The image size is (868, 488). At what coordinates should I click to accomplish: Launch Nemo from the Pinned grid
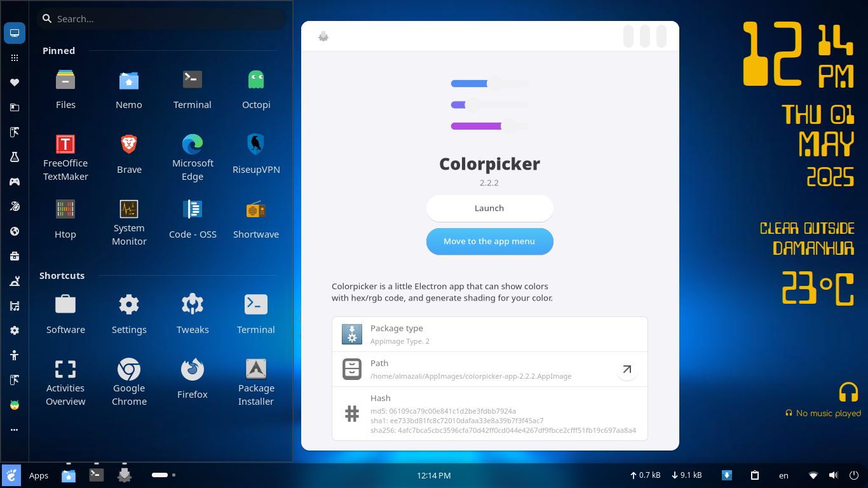coord(129,90)
